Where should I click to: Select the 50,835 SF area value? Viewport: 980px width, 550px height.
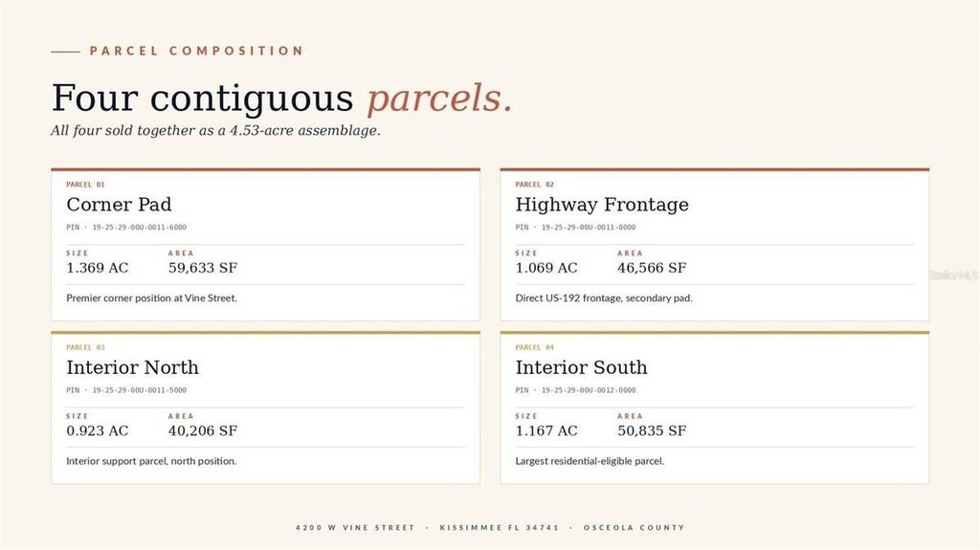(x=652, y=430)
